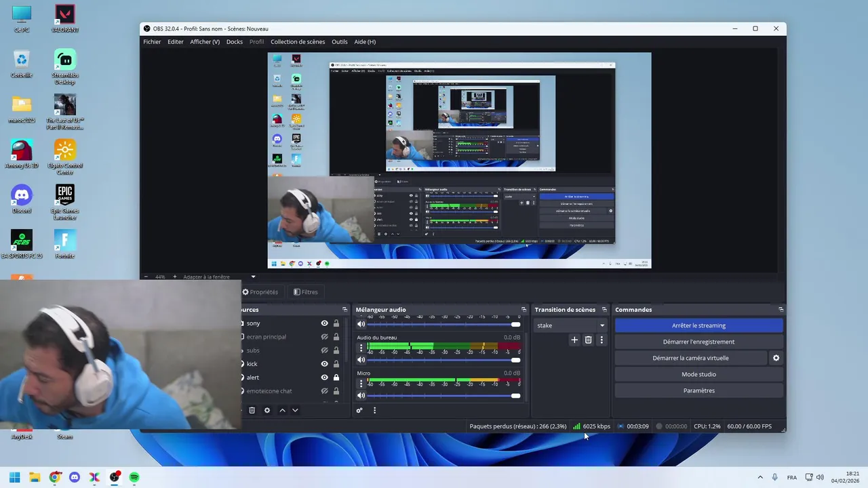The image size is (868, 488).
Task: Open transition properties three-dot menu
Action: (601, 340)
